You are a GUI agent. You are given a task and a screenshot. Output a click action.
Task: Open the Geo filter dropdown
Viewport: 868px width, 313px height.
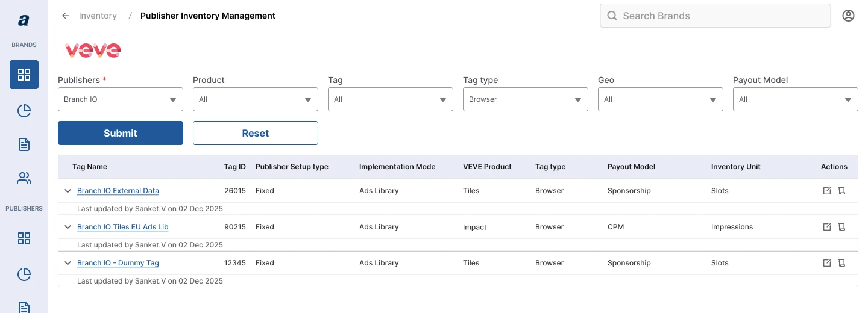click(661, 99)
